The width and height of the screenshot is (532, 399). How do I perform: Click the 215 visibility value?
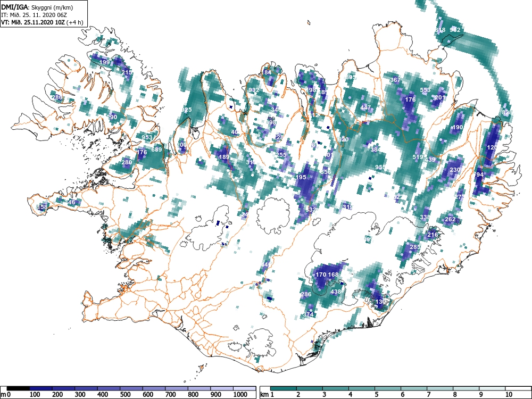pyautogui.click(x=127, y=72)
